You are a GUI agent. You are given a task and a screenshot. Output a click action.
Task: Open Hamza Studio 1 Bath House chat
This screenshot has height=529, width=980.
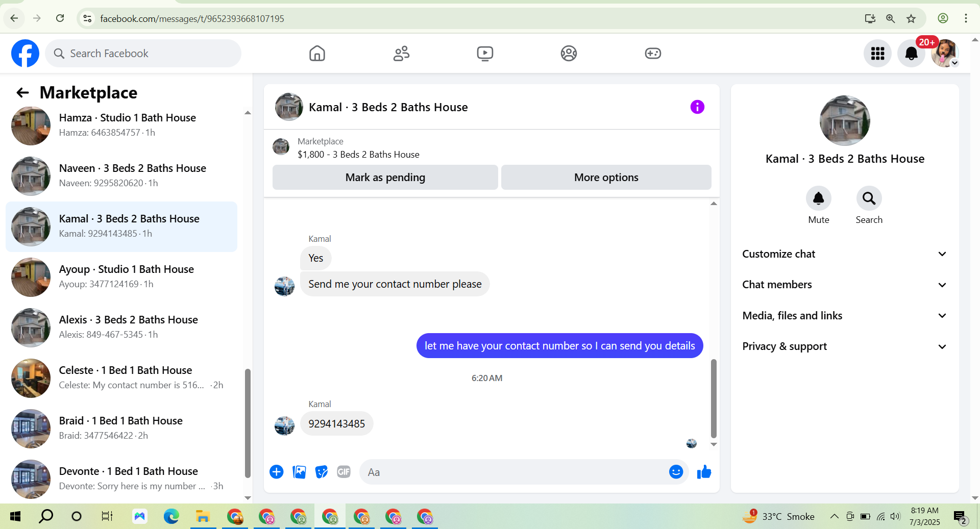point(121,125)
